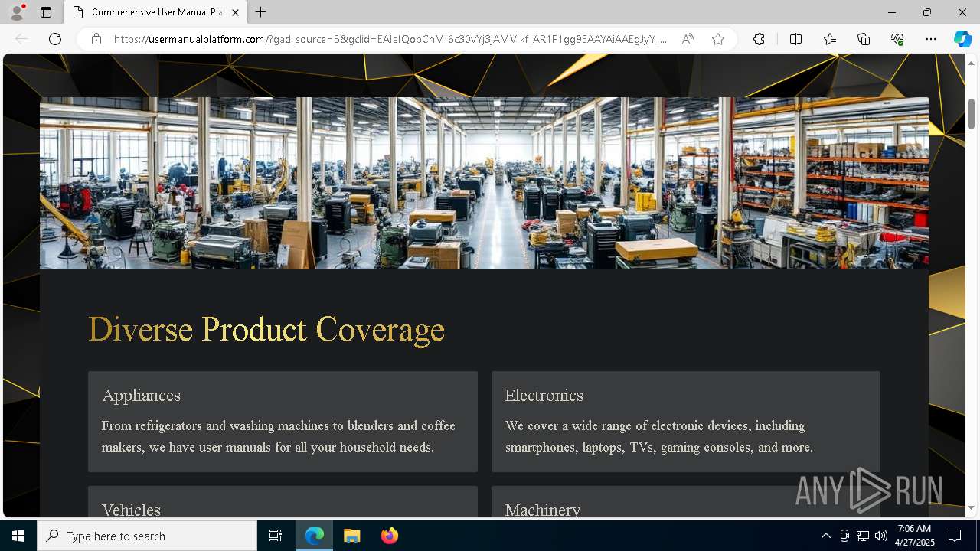980x551 pixels.
Task: Select the Electronics card heading
Action: 544,396
